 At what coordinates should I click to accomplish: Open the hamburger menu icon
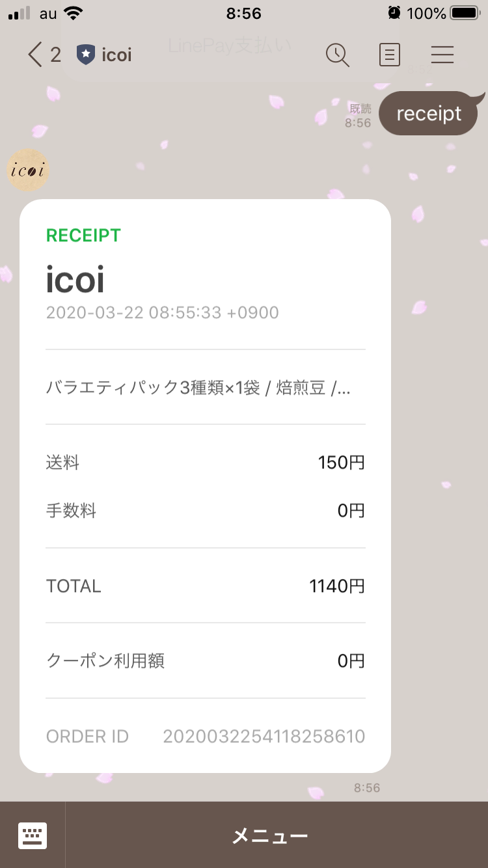[x=442, y=55]
